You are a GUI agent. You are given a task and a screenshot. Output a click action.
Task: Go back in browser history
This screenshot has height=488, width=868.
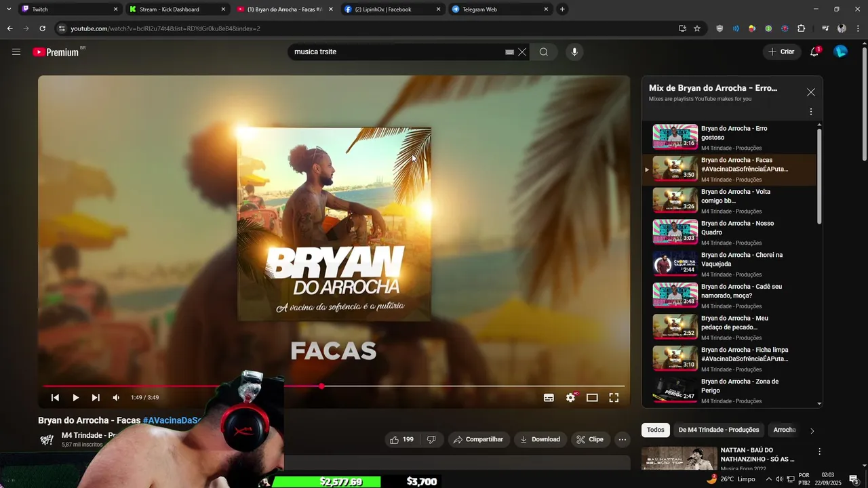coord(9,28)
